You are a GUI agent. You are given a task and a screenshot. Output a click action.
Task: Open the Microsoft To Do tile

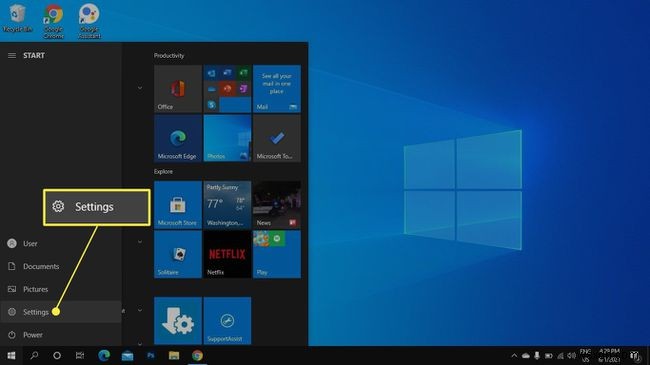(277, 138)
